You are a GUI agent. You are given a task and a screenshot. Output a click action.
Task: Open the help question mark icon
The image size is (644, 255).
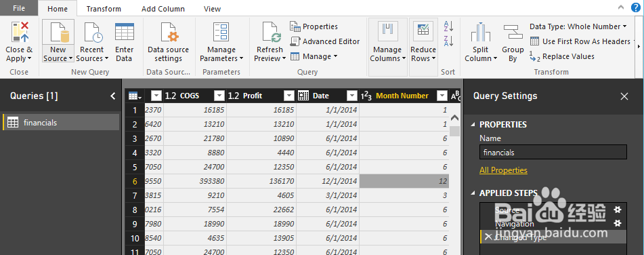pos(635,7)
